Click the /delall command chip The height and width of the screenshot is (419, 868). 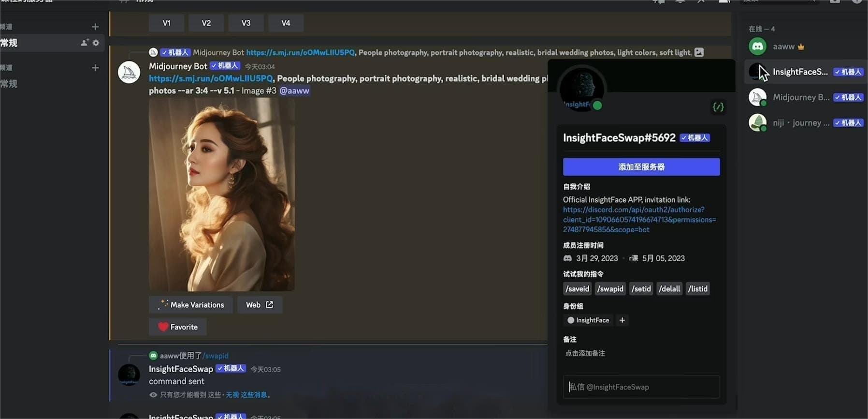point(669,289)
